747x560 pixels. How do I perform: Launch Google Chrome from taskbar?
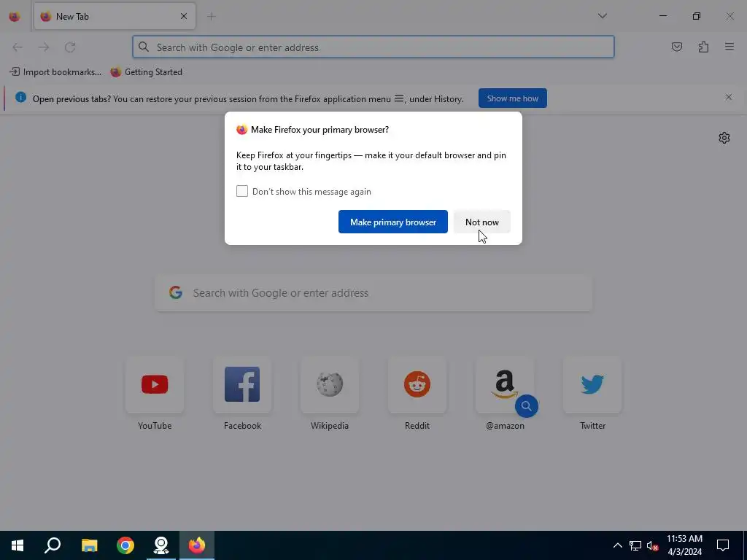125,545
